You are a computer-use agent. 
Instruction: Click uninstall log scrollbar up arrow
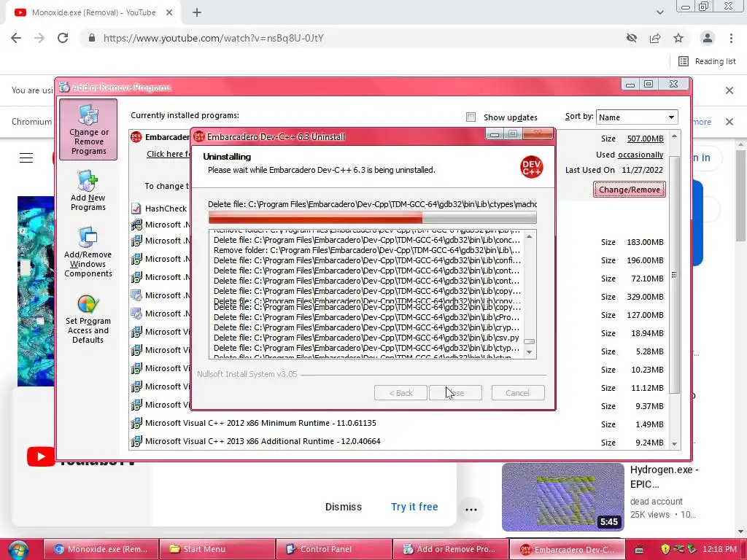[x=530, y=237]
